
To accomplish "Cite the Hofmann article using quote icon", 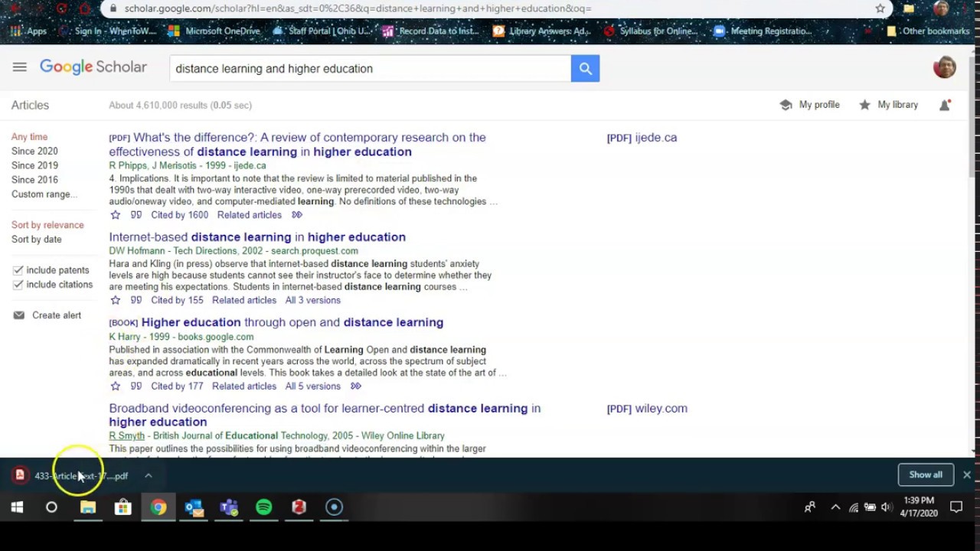I will 136,300.
